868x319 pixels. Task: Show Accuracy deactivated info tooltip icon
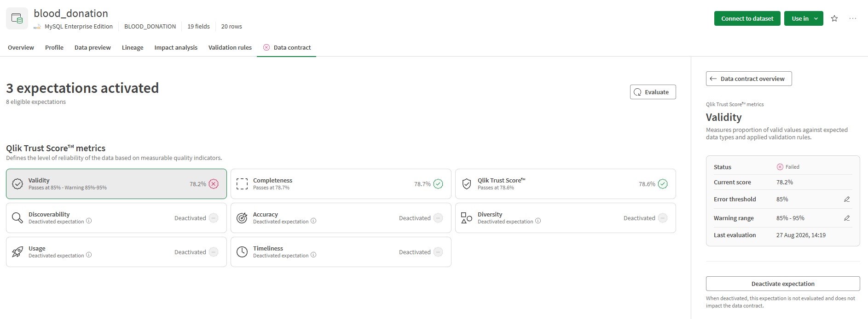pos(313,221)
